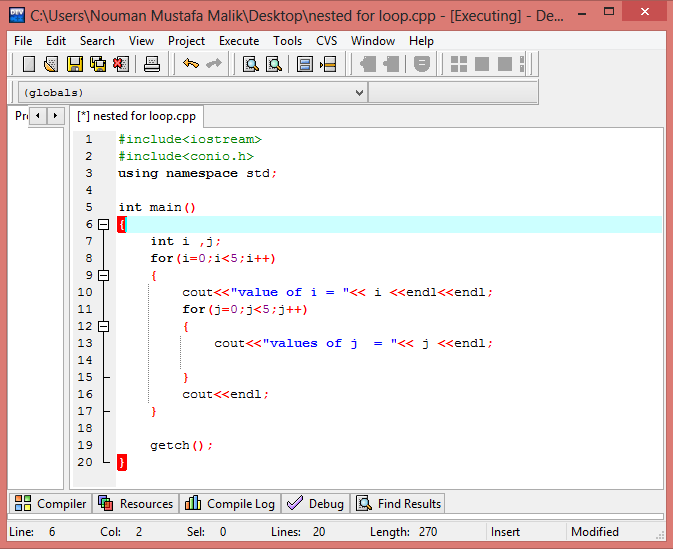Open the Help menu
Screen dimensions: 673x549
[x=421, y=41]
